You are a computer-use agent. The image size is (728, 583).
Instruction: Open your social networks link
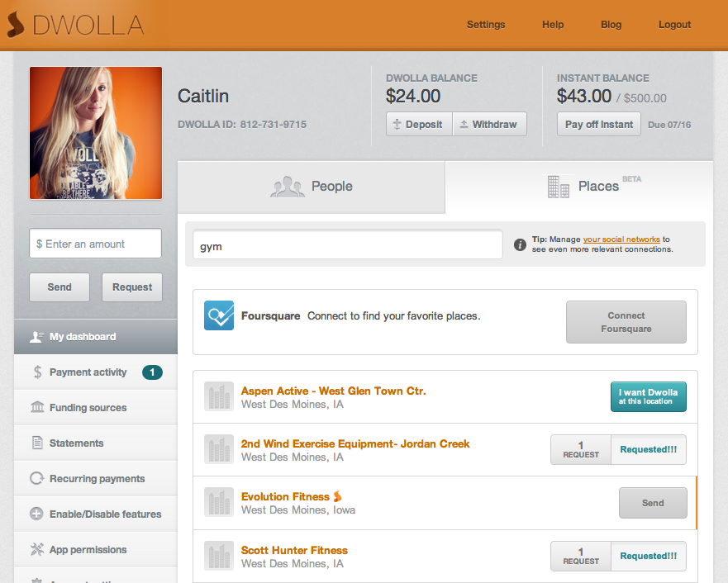621,239
